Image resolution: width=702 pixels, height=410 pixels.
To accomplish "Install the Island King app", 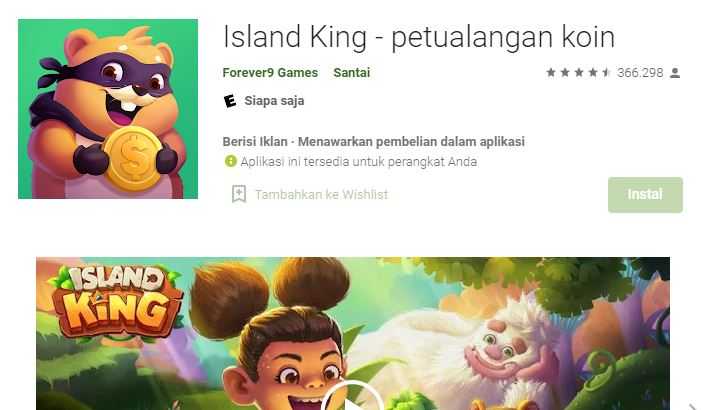I will pyautogui.click(x=645, y=195).
